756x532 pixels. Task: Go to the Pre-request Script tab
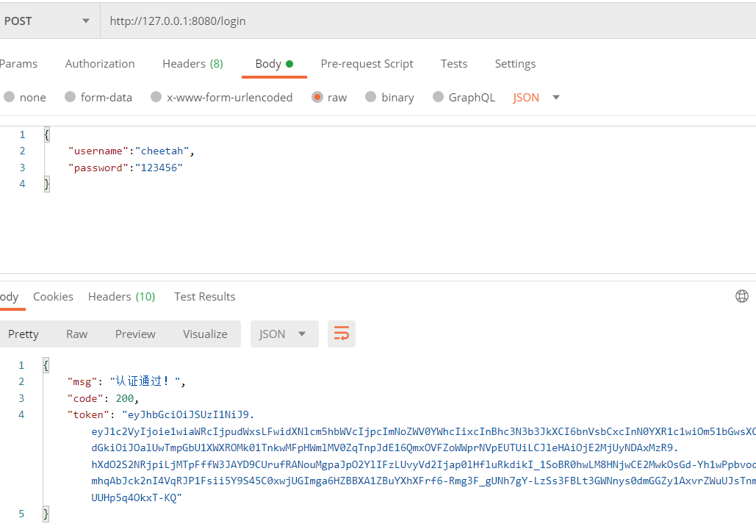(367, 64)
